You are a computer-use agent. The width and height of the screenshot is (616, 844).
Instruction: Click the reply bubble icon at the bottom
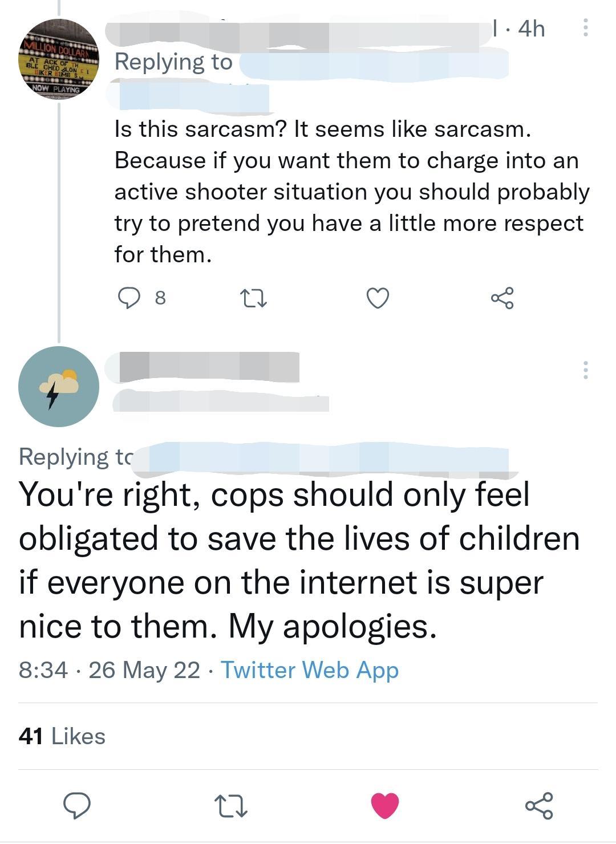pyautogui.click(x=78, y=805)
